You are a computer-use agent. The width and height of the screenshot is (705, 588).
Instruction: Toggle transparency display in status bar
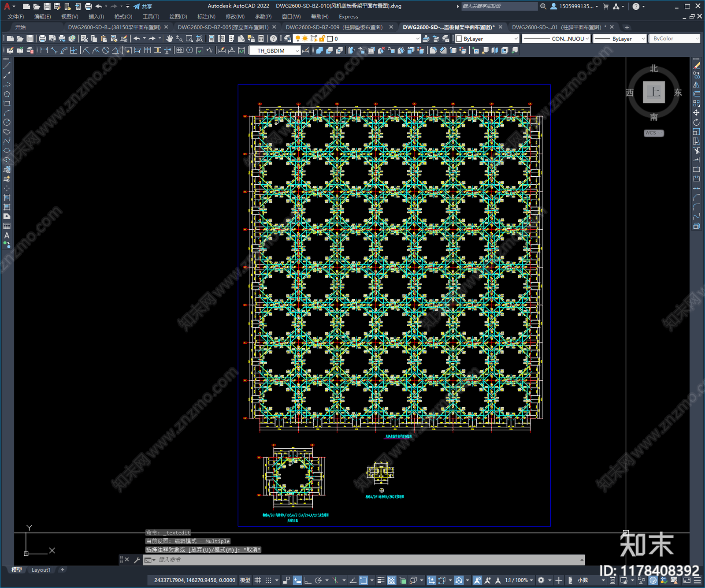coord(391,580)
